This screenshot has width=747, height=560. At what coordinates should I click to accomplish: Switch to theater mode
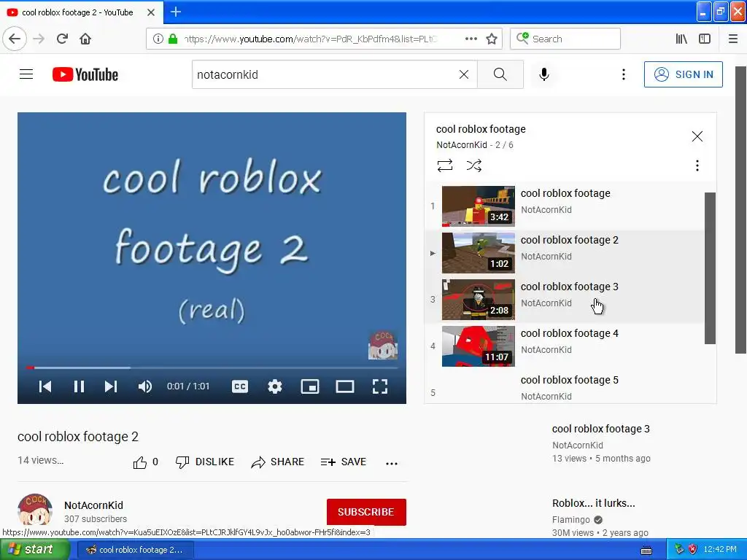coord(345,386)
